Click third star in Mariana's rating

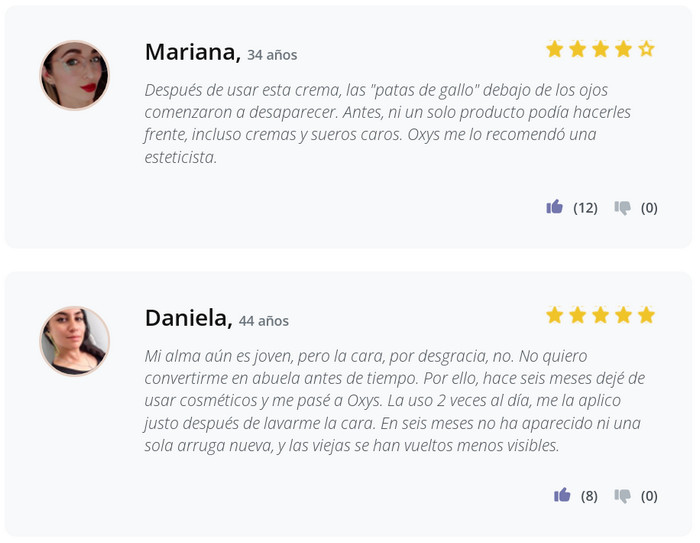pos(600,48)
